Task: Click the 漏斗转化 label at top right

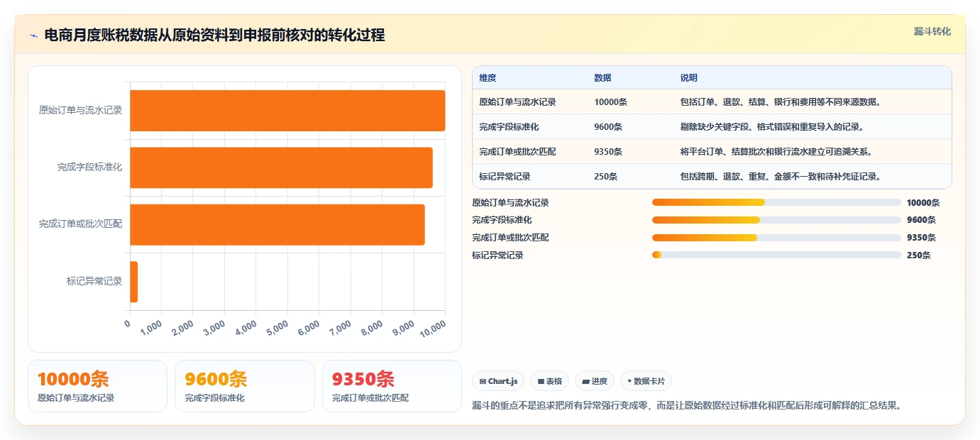Action: coord(932,31)
